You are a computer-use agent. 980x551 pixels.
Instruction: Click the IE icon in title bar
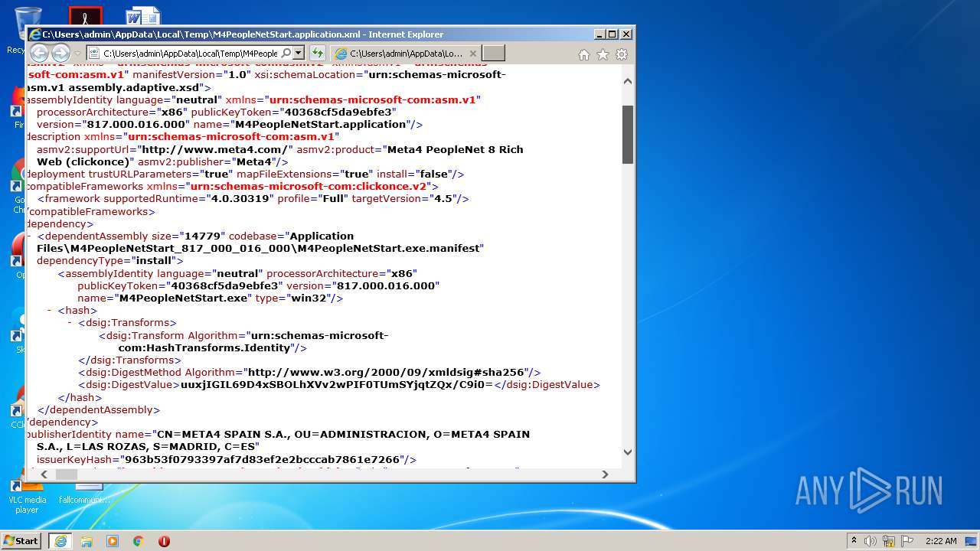click(x=34, y=34)
